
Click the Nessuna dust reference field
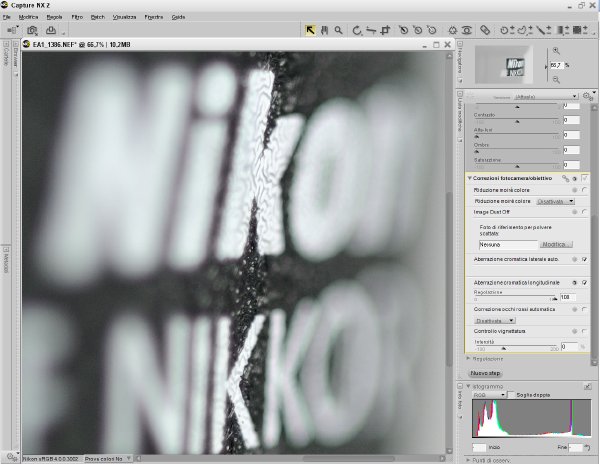[x=509, y=244]
